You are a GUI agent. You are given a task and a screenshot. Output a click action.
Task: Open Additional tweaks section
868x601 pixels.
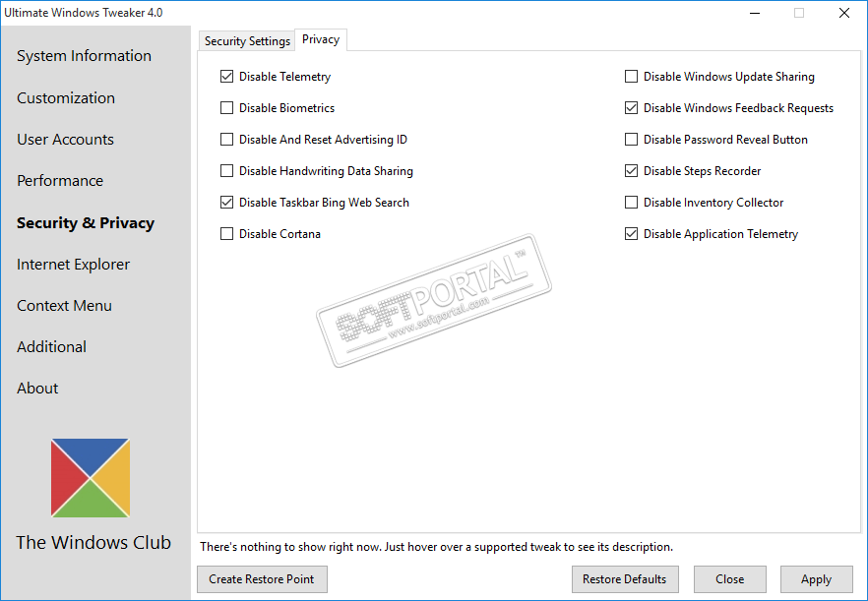click(51, 347)
